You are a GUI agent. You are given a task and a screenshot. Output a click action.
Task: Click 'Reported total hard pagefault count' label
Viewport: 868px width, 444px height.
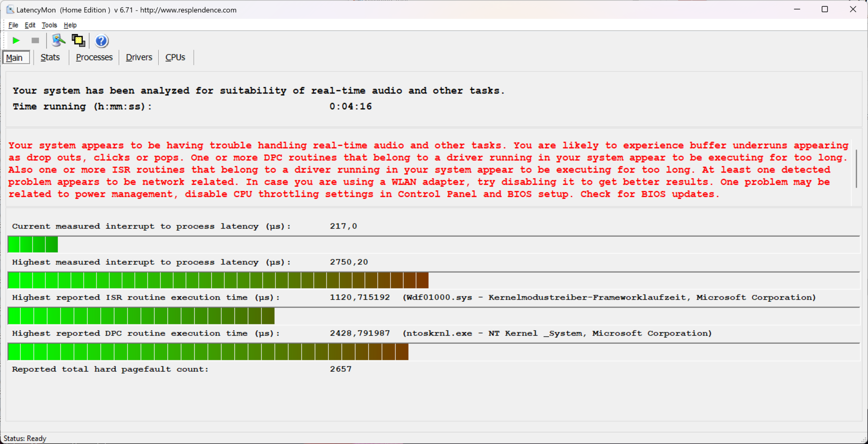point(110,369)
